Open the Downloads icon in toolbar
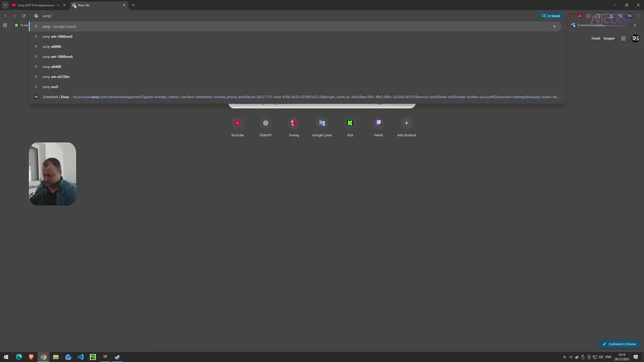The height and width of the screenshot is (362, 644). (x=611, y=16)
